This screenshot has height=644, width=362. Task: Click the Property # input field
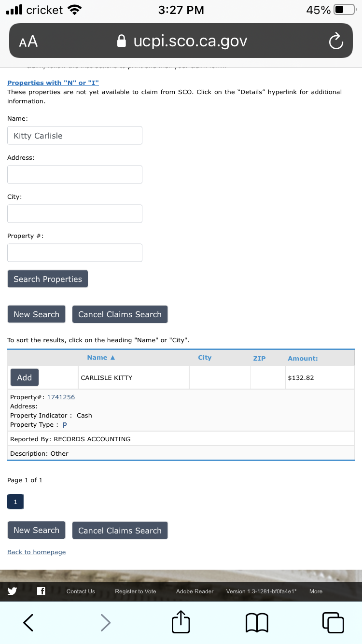coord(75,253)
